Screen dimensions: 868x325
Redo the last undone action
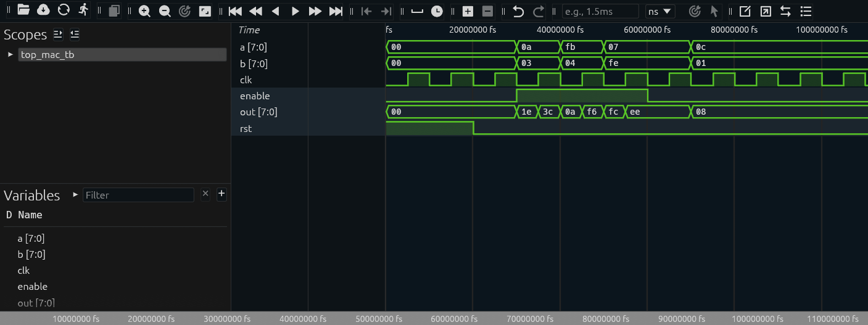pyautogui.click(x=538, y=11)
